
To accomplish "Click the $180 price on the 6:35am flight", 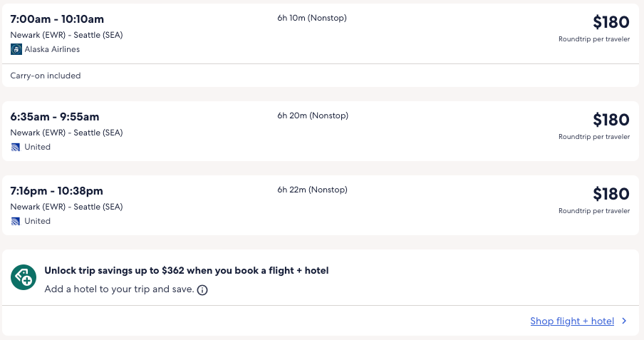I will 611,120.
